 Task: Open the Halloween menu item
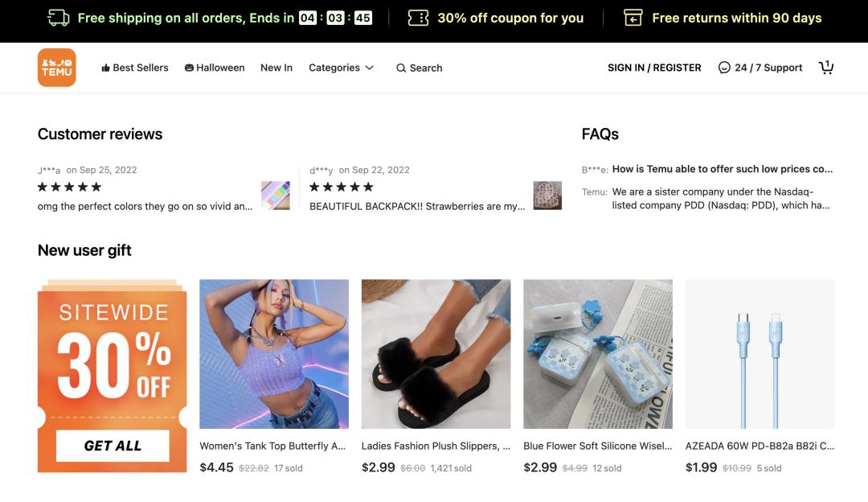(214, 68)
